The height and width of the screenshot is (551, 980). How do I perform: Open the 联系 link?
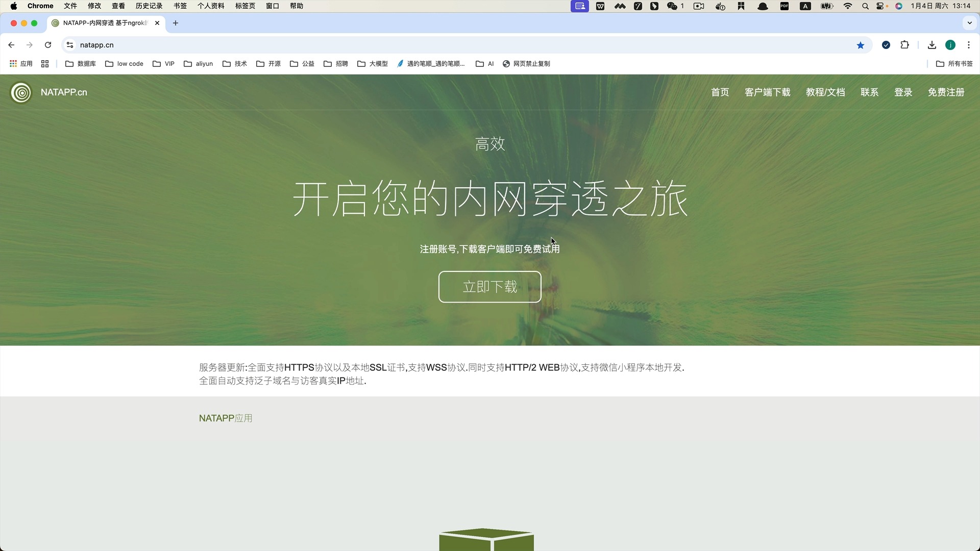click(x=870, y=92)
